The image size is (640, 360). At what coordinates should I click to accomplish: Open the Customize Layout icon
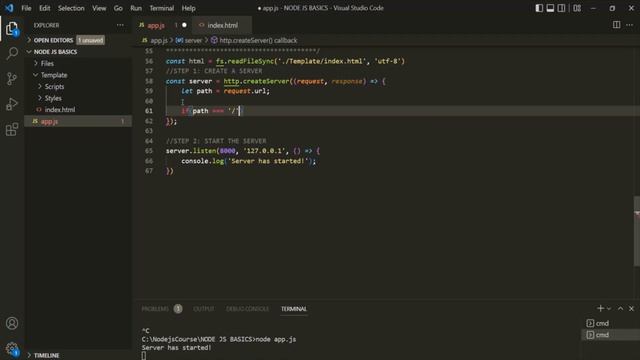pyautogui.click(x=577, y=8)
